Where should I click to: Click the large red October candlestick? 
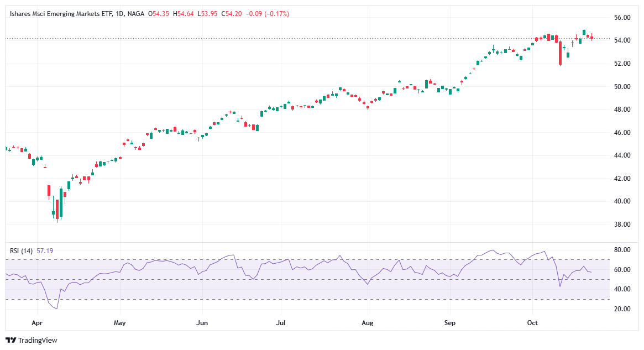pos(560,53)
